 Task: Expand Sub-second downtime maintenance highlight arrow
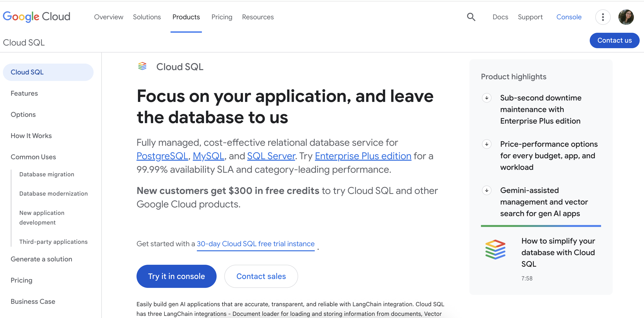[x=486, y=98]
